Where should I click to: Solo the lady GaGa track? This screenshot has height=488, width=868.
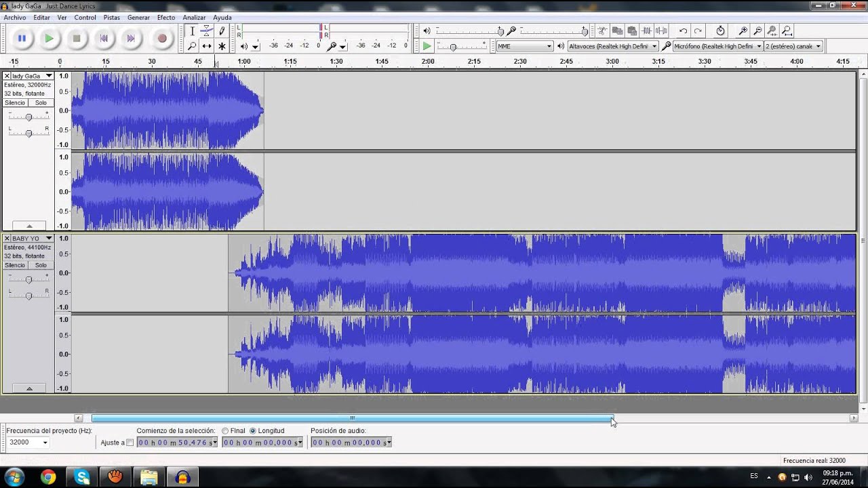[41, 103]
